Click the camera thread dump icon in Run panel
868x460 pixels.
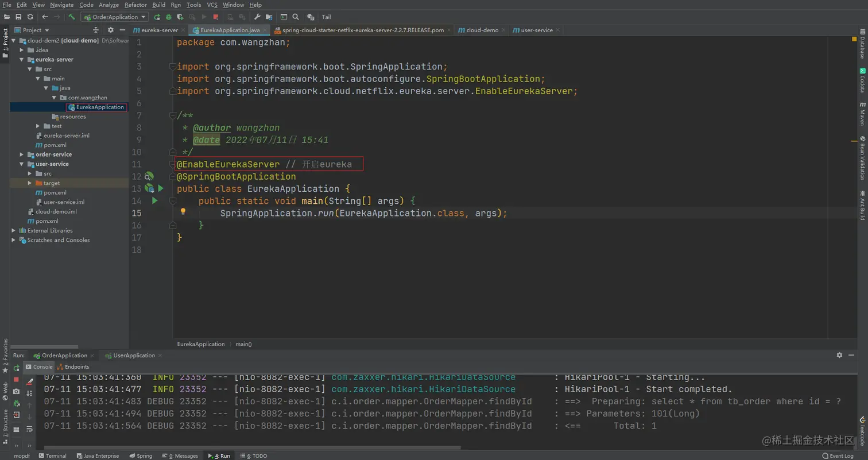coord(16,392)
